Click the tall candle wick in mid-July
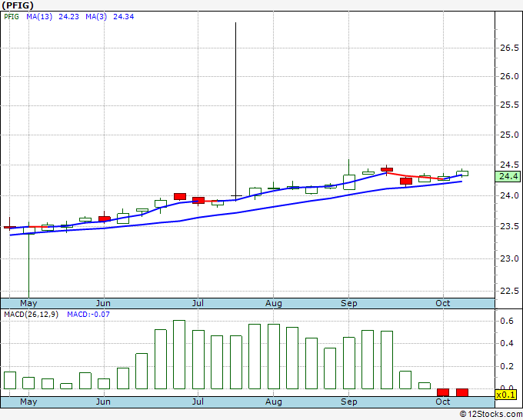The width and height of the screenshot is (523, 420). click(x=235, y=108)
